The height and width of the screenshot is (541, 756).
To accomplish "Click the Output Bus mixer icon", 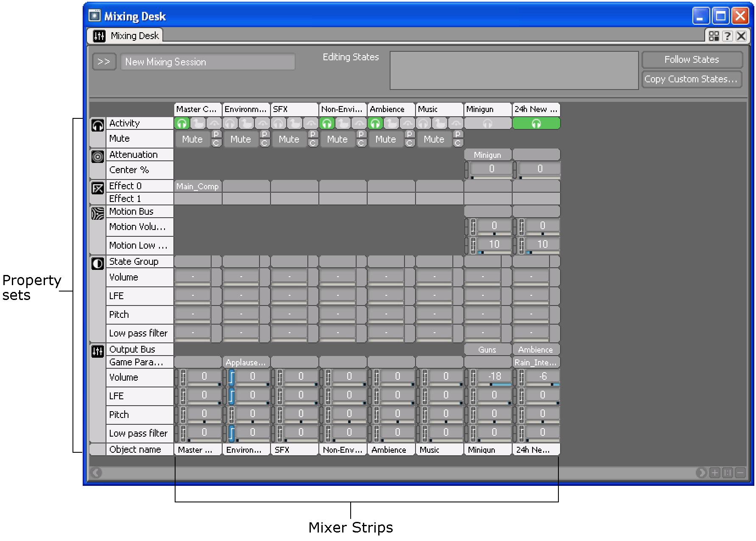I will [98, 351].
